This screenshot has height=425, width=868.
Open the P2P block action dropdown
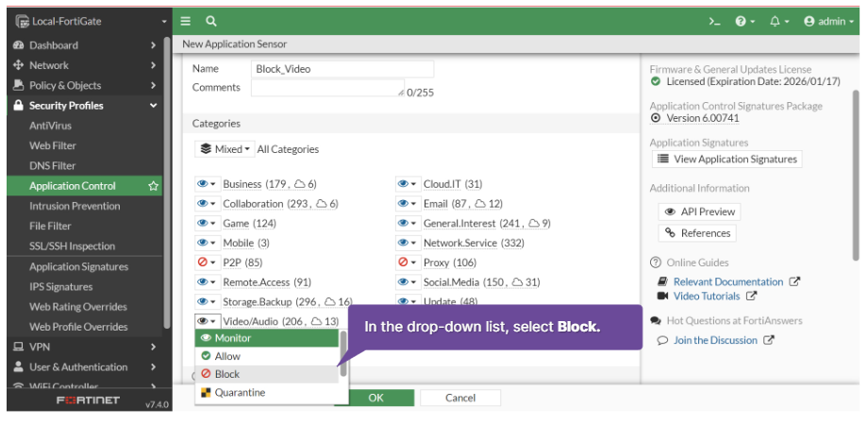point(208,263)
